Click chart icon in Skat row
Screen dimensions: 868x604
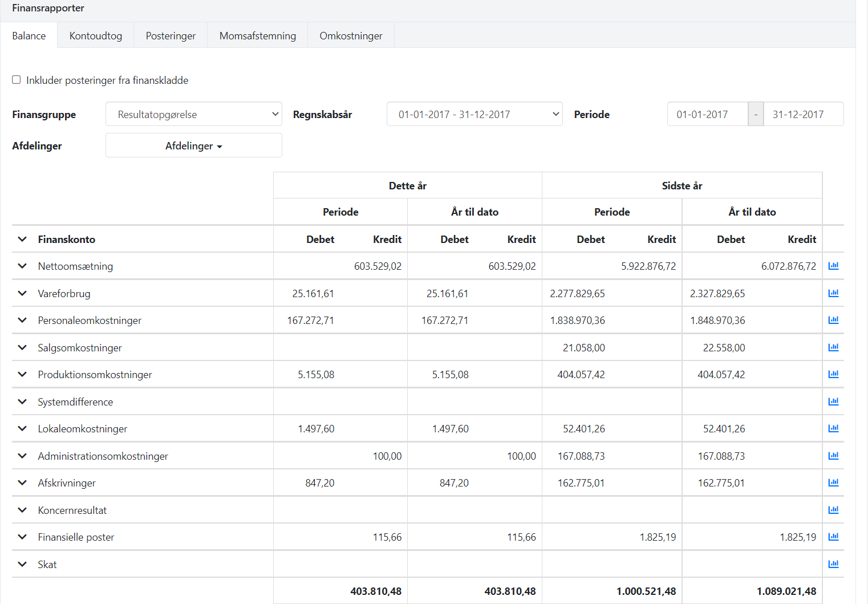(x=833, y=564)
